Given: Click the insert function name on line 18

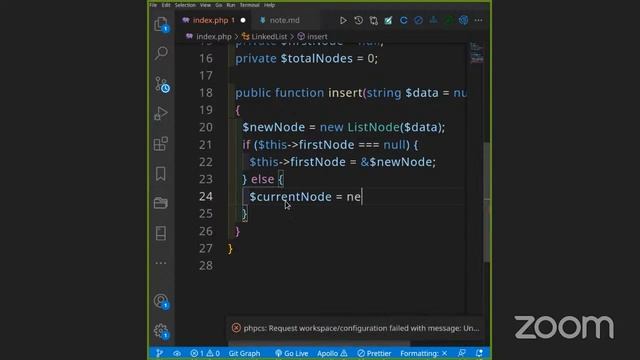Looking at the screenshot, I should pyautogui.click(x=345, y=93).
